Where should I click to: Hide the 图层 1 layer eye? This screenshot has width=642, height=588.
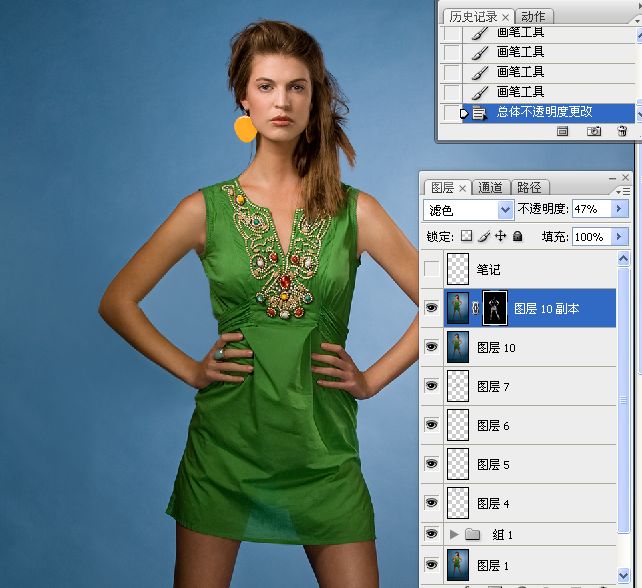click(432, 565)
